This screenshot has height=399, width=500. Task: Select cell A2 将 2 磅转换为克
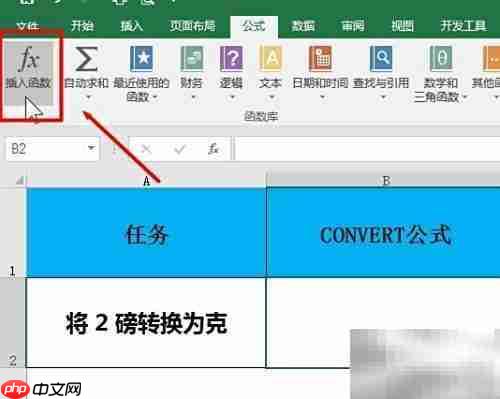146,323
